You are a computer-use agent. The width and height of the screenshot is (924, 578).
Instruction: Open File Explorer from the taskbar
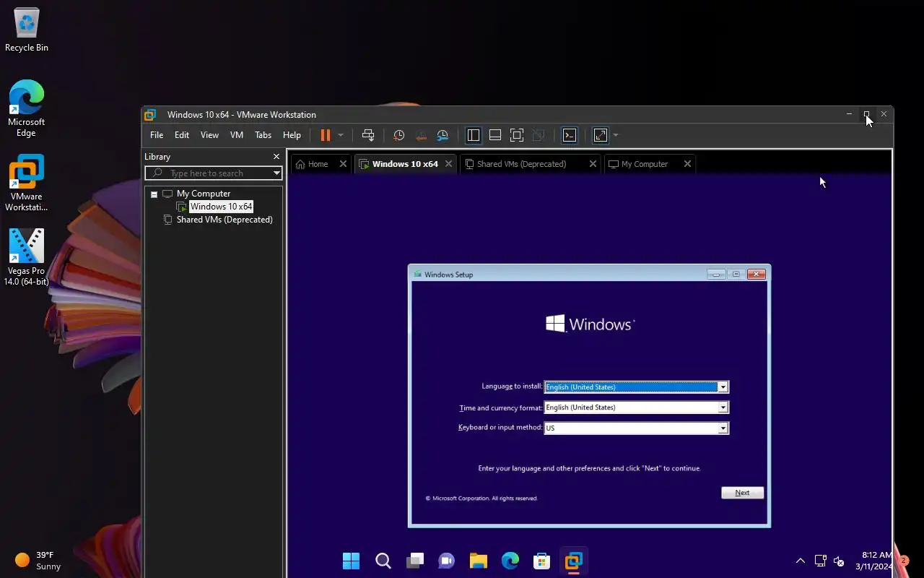pyautogui.click(x=479, y=561)
